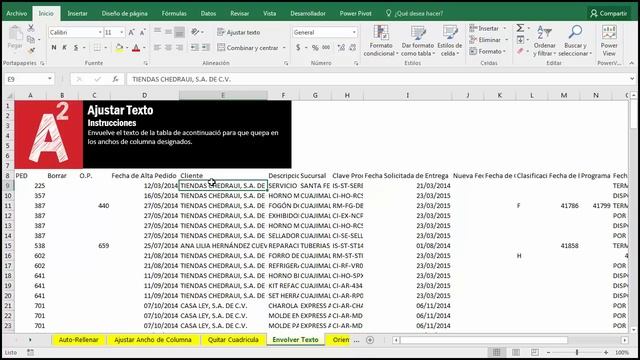Image resolution: width=640 pixels, height=360 pixels.
Task: Switch to the Vista ribbon tab
Action: click(x=269, y=13)
